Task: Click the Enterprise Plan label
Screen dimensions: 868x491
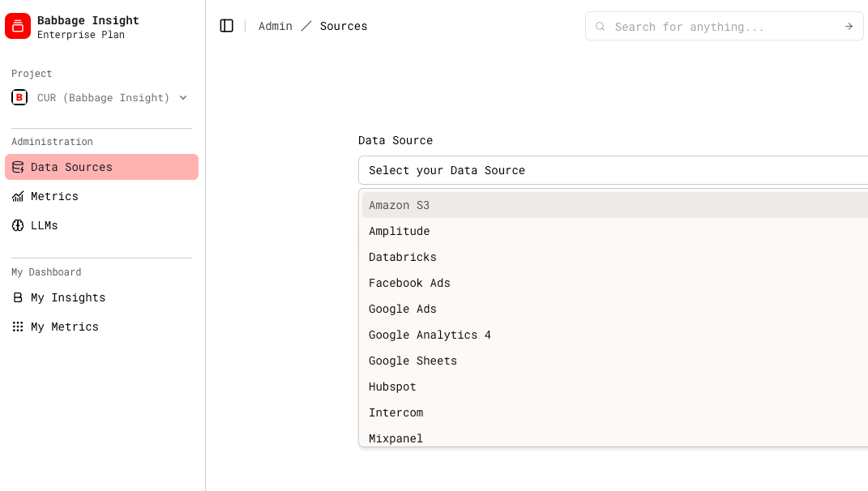Action: pyautogui.click(x=81, y=35)
